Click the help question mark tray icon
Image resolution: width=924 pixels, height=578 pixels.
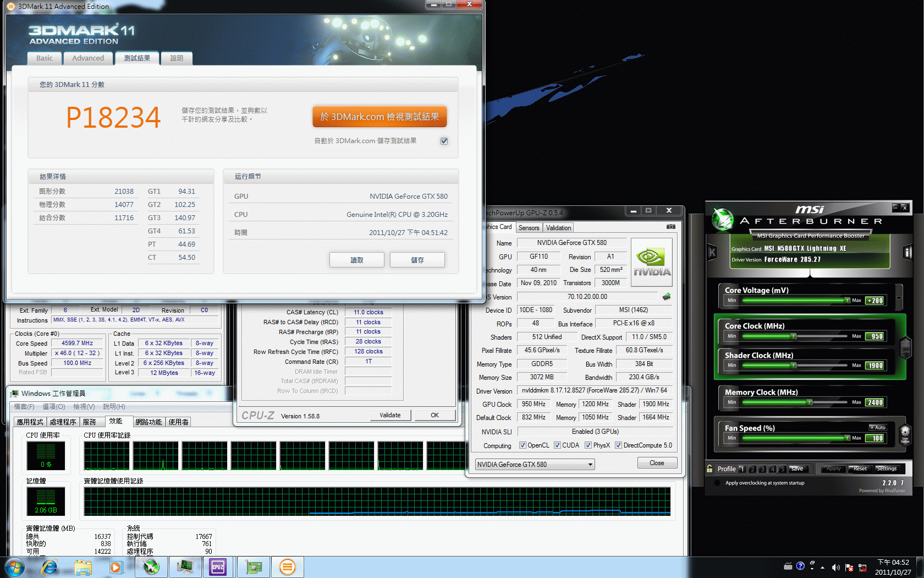(800, 565)
